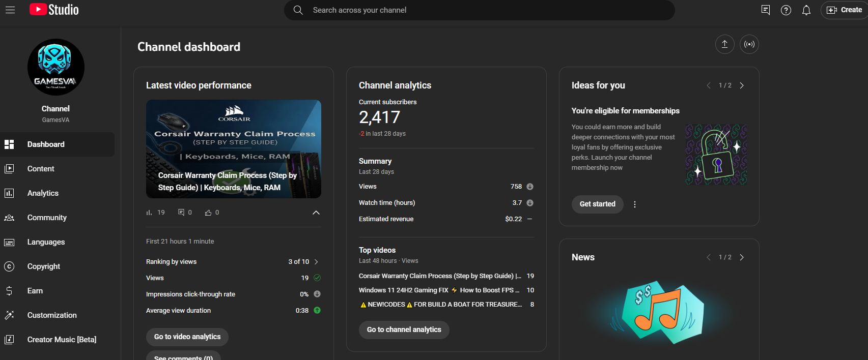This screenshot has width=868, height=360.
Task: Go to previous Ideas for you card
Action: [708, 85]
